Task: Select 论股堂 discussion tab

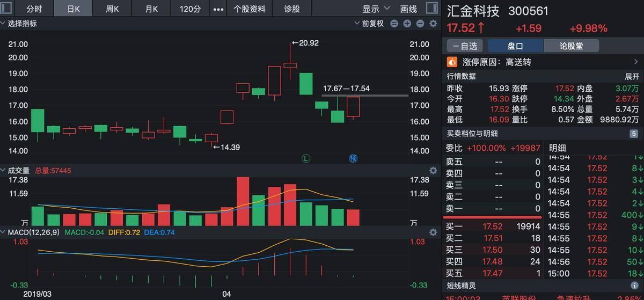Action: click(x=571, y=46)
